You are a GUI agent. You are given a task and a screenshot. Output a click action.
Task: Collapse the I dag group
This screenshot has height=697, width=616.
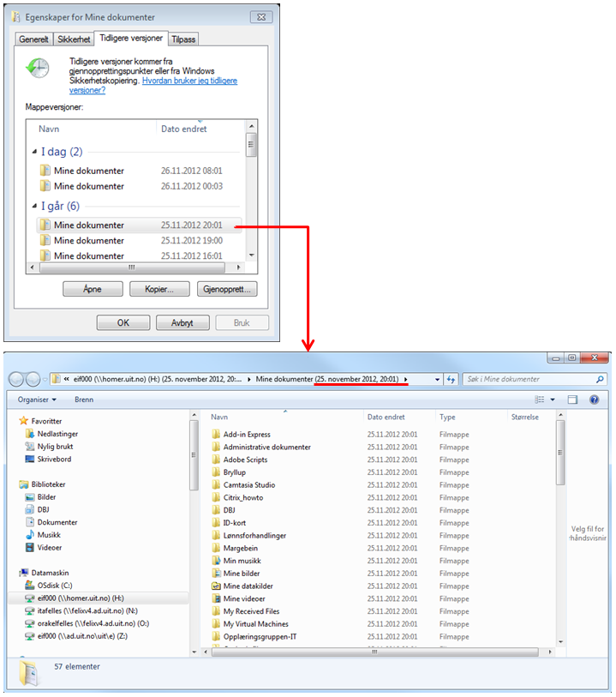point(34,152)
